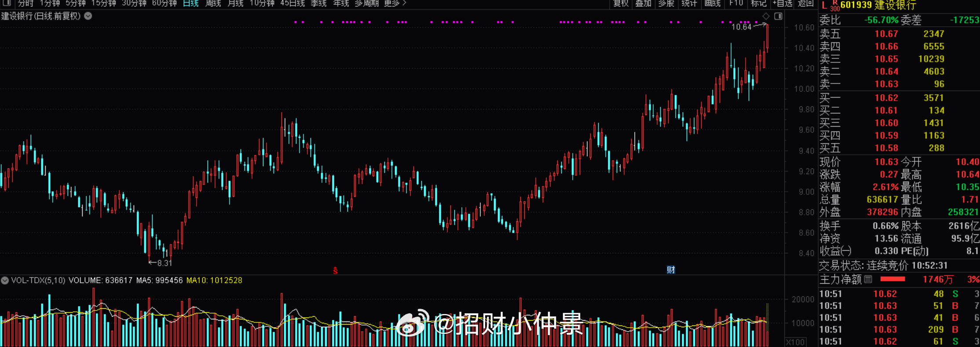Screen dimensions: 980x347
Task: Click 委比 value -56.70%
Action: click(x=881, y=20)
